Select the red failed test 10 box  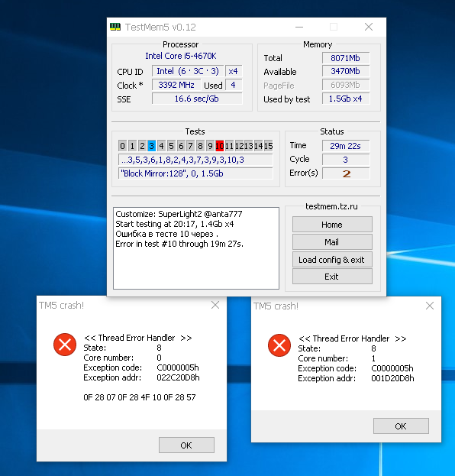(x=220, y=146)
